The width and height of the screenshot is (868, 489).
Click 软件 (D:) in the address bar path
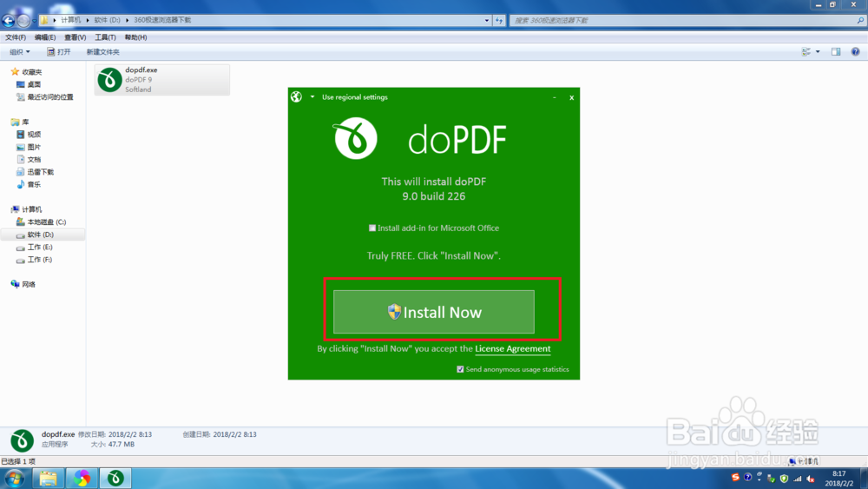107,20
